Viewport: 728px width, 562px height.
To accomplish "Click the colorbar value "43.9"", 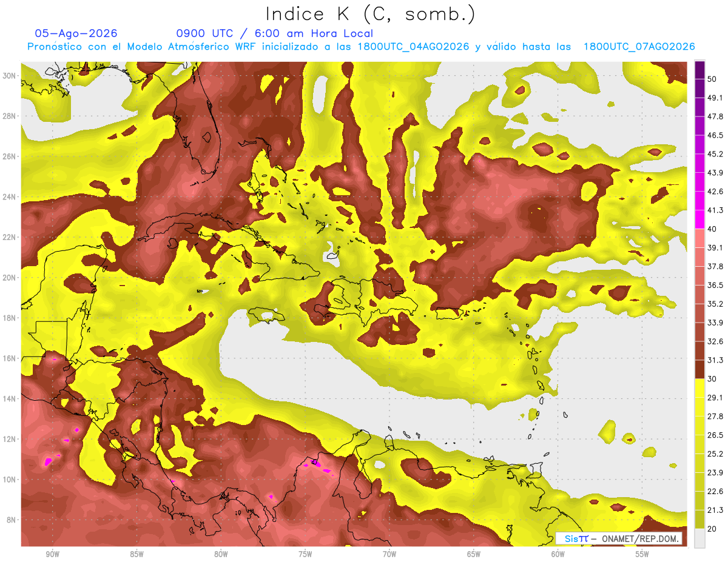I will 715,173.
